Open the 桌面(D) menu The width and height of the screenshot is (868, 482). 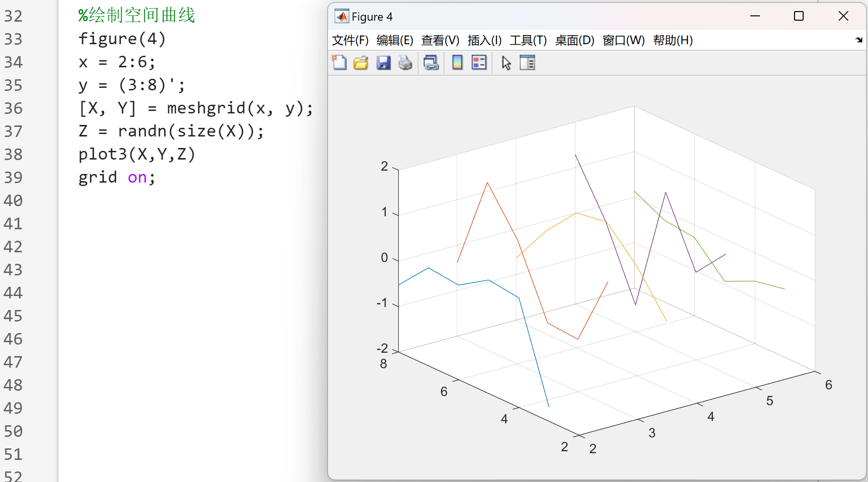pyautogui.click(x=575, y=40)
